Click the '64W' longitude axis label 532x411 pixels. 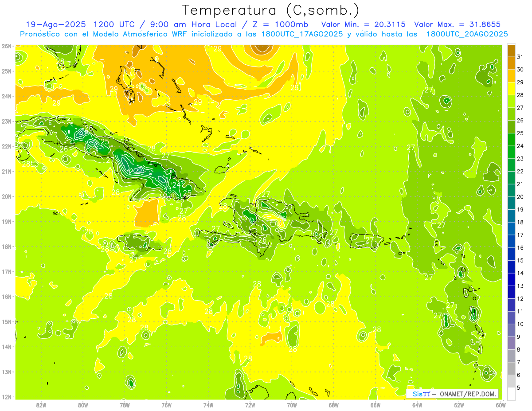[x=417, y=405]
